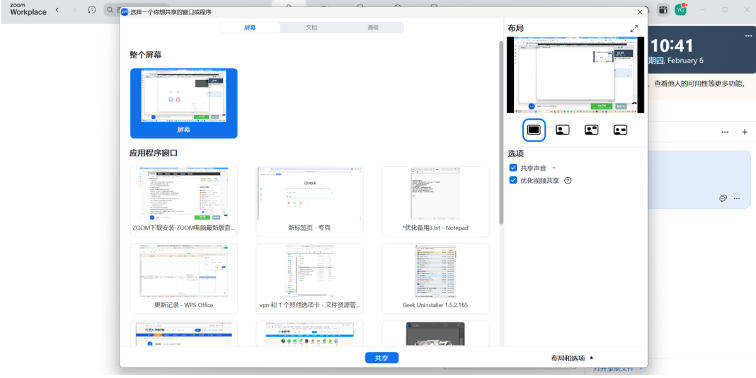The image size is (756, 378).
Task: Switch to the 屏幕 tab
Action: [x=250, y=27]
